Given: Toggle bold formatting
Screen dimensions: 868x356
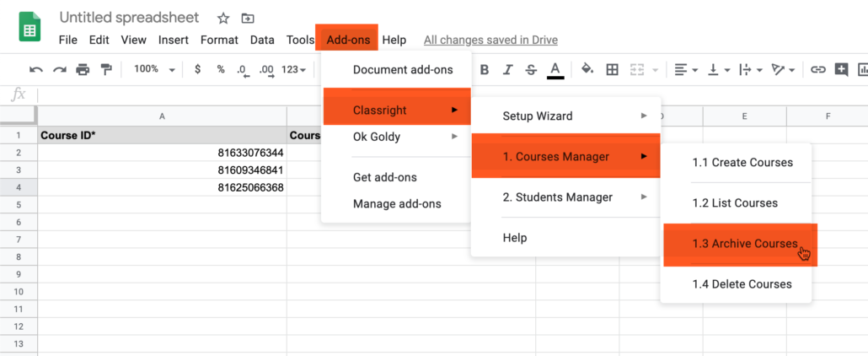Looking at the screenshot, I should point(485,69).
